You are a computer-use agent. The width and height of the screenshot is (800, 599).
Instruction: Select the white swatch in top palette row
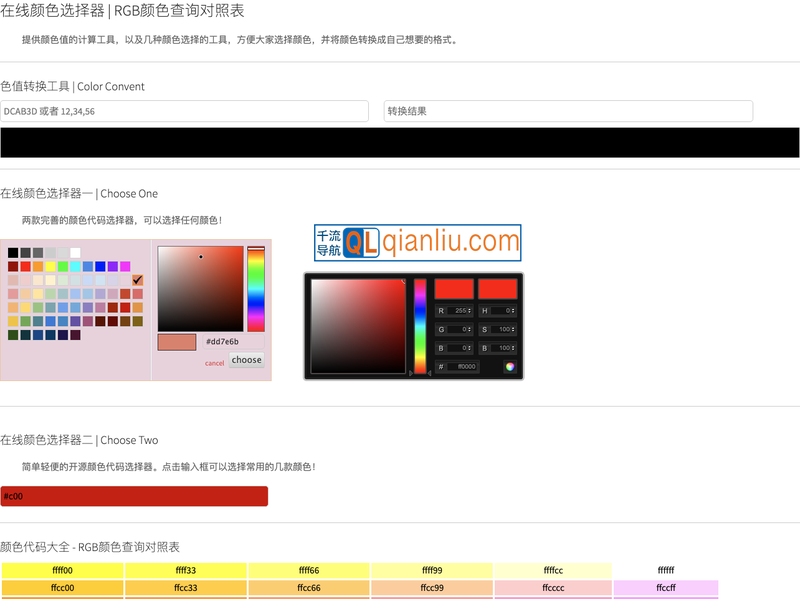tap(75, 253)
